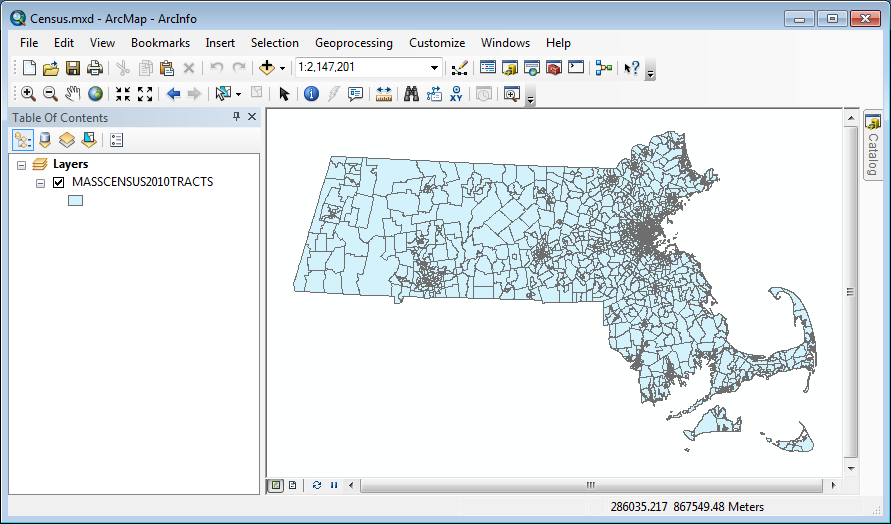The width and height of the screenshot is (891, 524).
Task: Click the Full Extent globe icon
Action: tap(96, 94)
